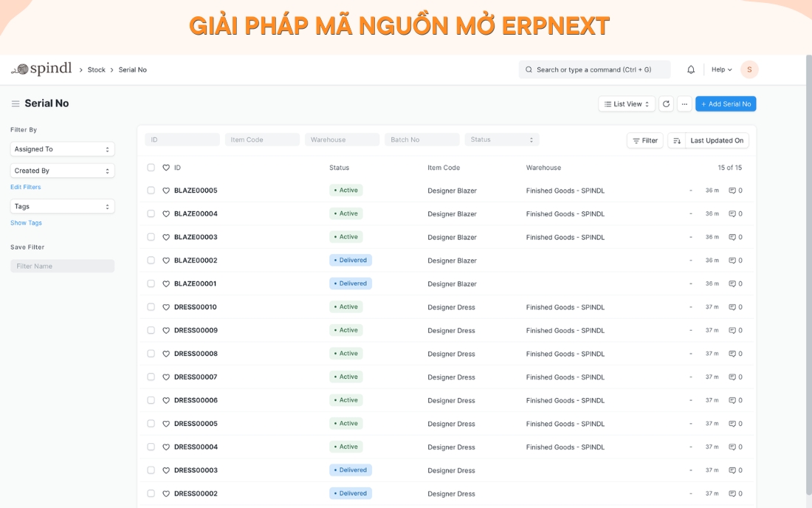Open comments icon for BLAZE00005
This screenshot has width=812, height=508.
[x=732, y=190]
